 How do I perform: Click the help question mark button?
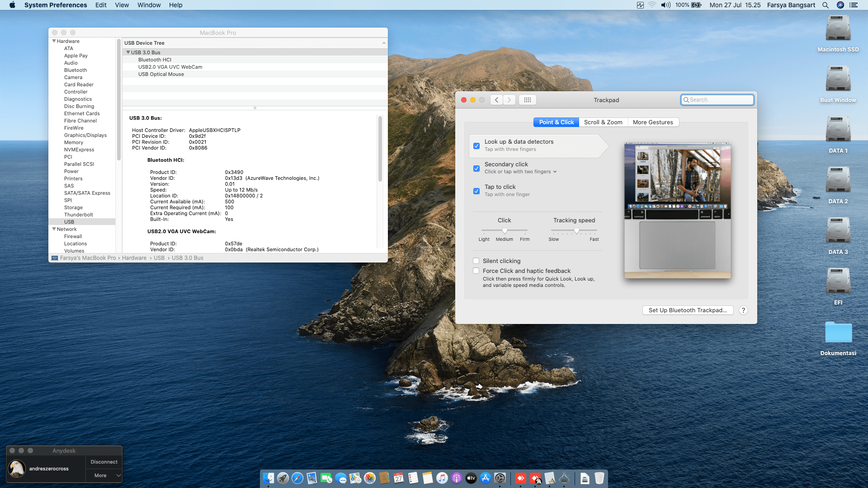pyautogui.click(x=743, y=310)
